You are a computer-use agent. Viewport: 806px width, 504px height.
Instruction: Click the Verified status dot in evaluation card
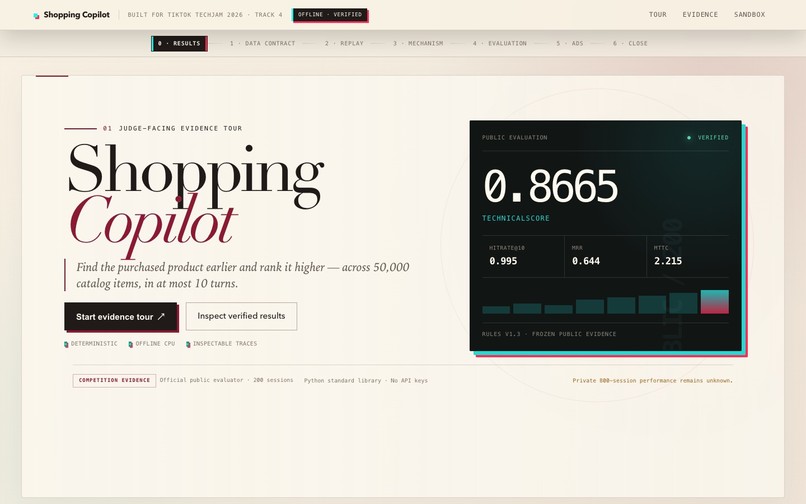(689, 137)
